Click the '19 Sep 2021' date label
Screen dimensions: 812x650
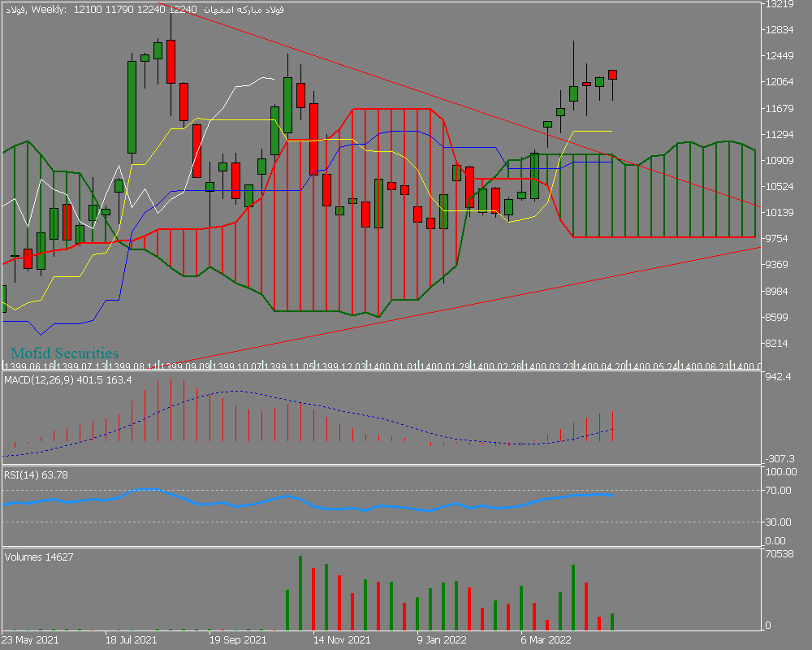pyautogui.click(x=238, y=639)
